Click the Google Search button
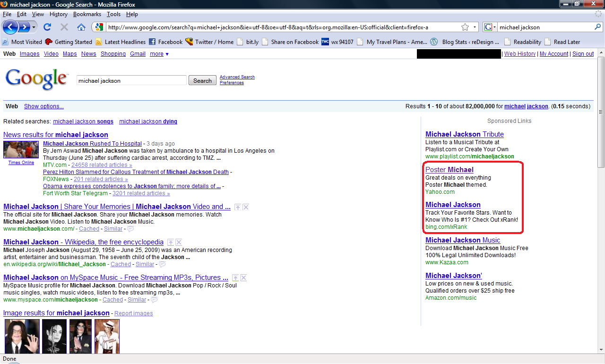The height and width of the screenshot is (364, 605). tap(202, 81)
